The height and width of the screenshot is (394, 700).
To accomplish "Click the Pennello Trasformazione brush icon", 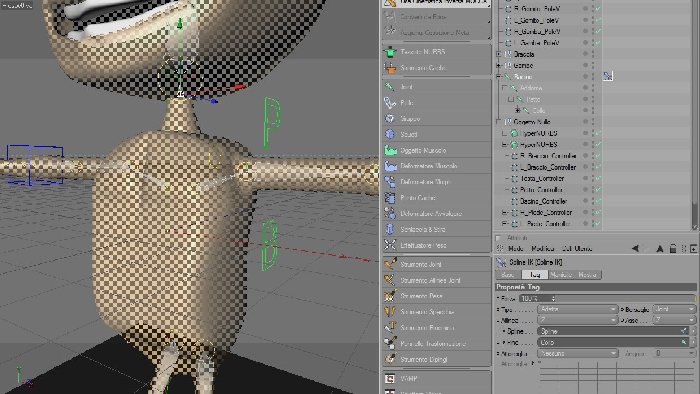I will [390, 343].
